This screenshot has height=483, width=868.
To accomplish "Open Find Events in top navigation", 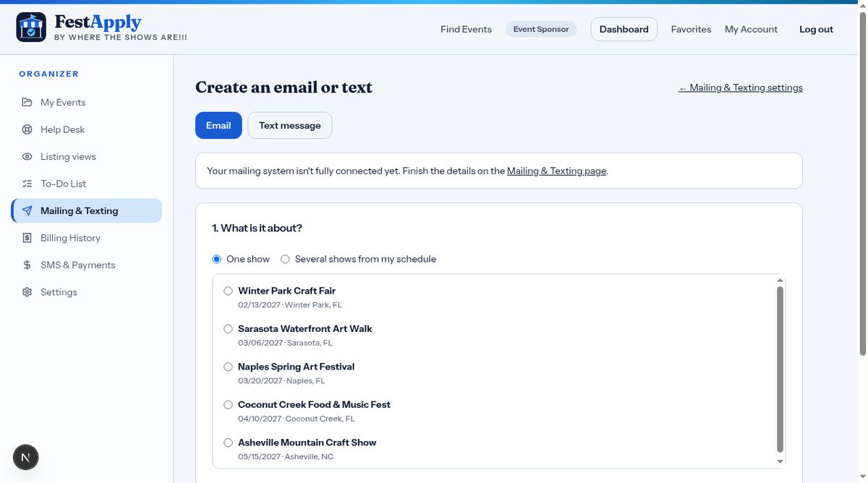I will tap(466, 30).
